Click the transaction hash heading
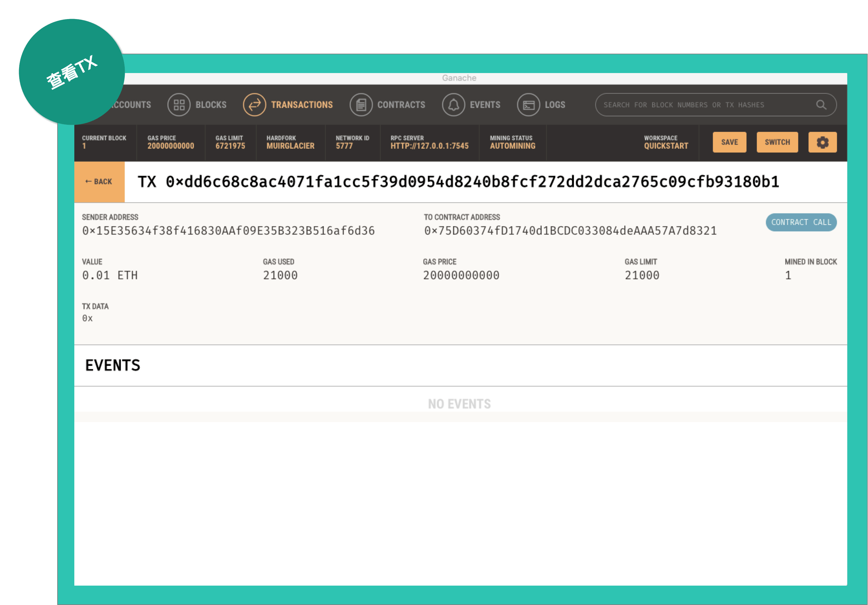 [458, 182]
